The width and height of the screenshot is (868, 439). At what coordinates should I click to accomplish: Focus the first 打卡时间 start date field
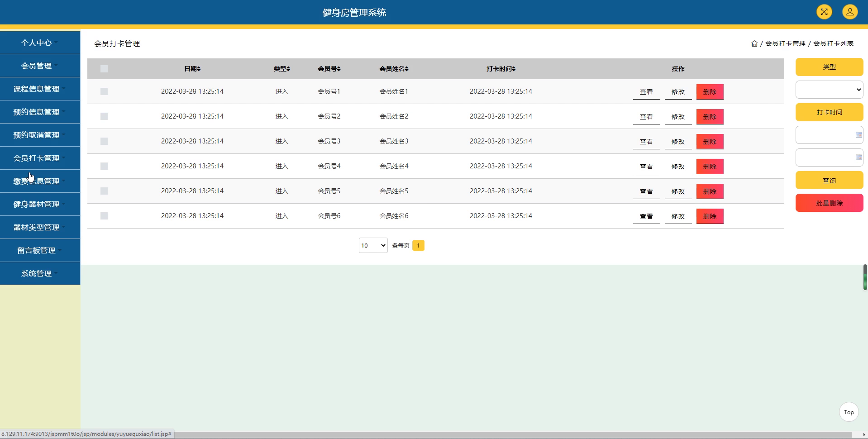[x=829, y=135]
